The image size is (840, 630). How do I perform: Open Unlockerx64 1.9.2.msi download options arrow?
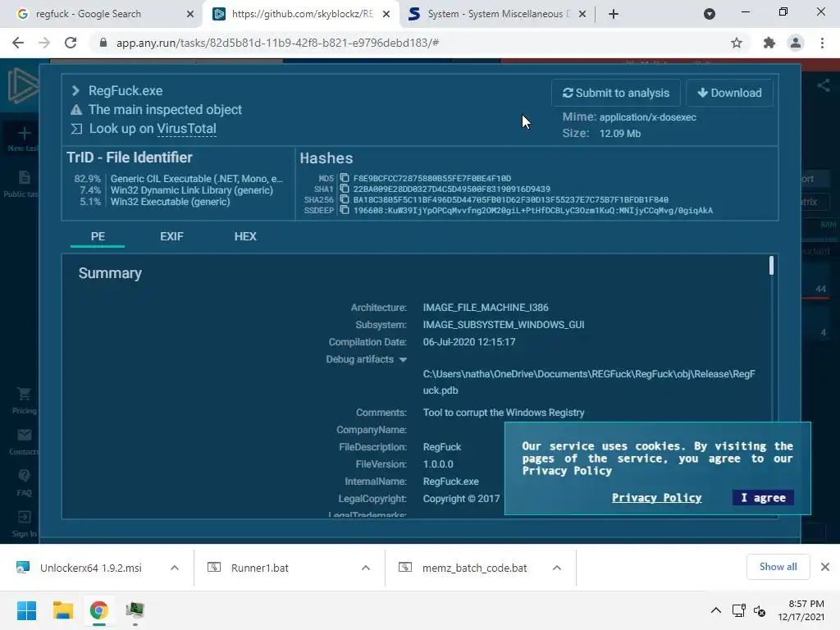point(175,568)
